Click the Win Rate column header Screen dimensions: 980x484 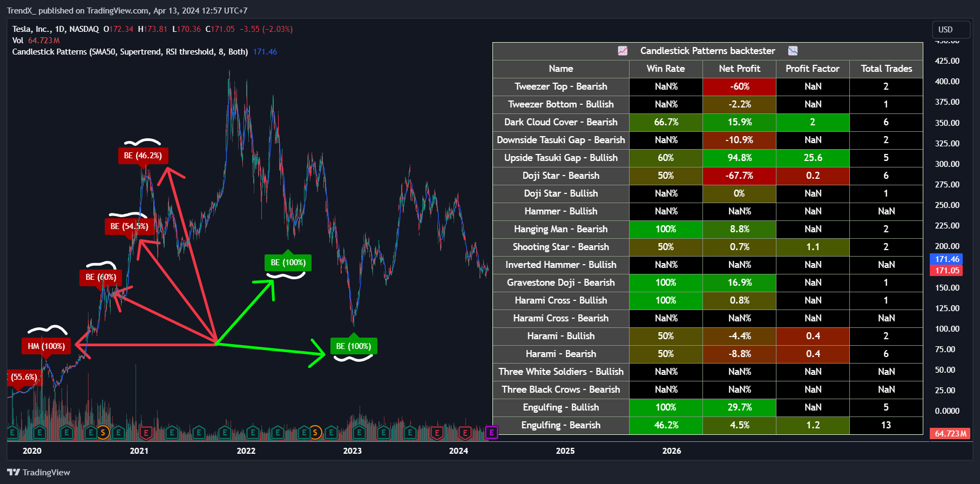[x=666, y=69]
